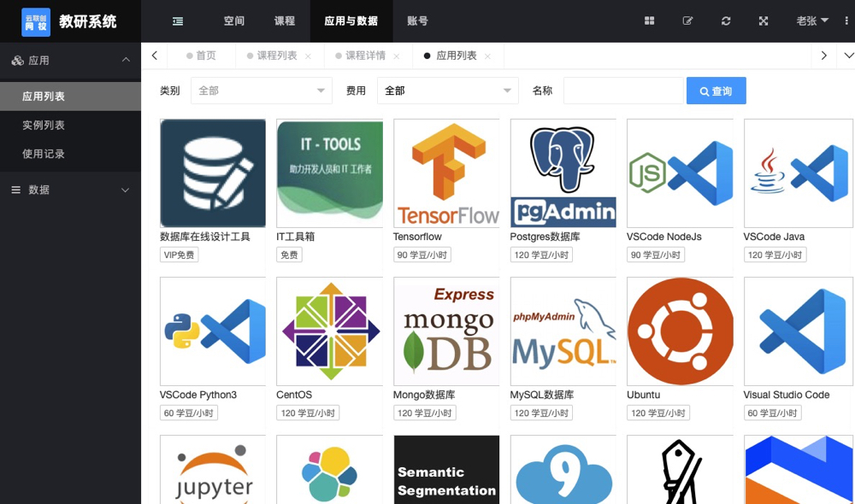Image resolution: width=855 pixels, height=504 pixels.
Task: Open 实例列表 in the sidebar
Action: coord(70,126)
